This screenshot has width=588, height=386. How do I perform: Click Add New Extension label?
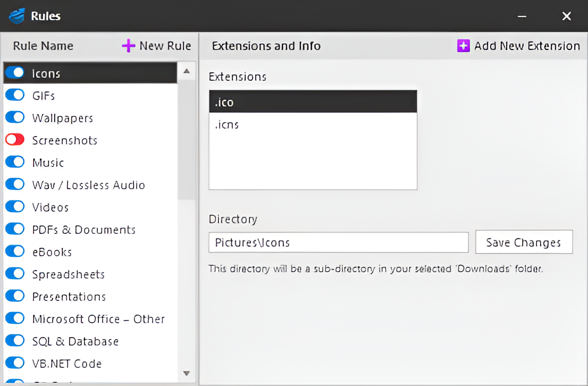pyautogui.click(x=527, y=46)
